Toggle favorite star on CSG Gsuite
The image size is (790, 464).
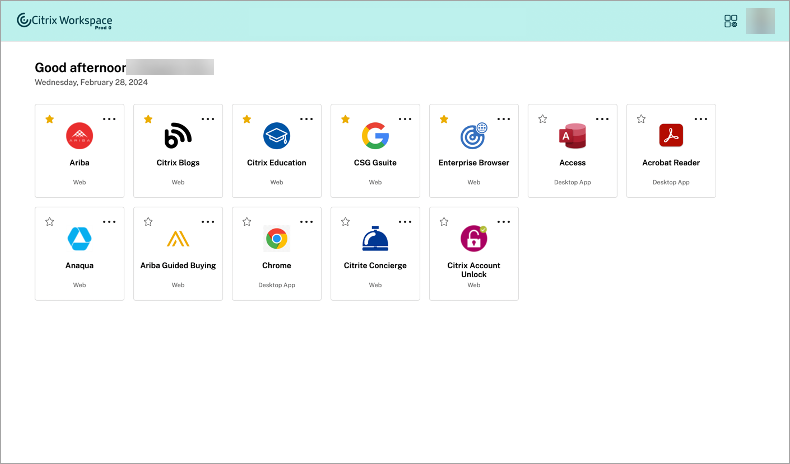(345, 119)
